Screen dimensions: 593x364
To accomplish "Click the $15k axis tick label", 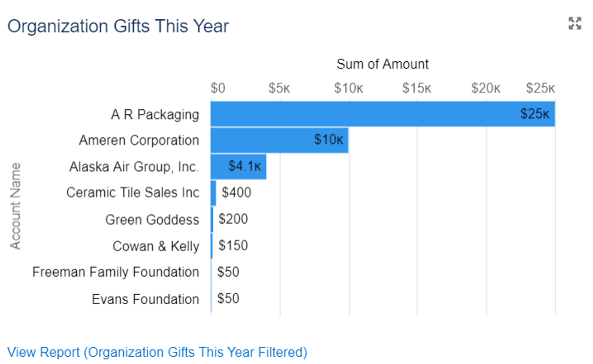I will click(416, 88).
